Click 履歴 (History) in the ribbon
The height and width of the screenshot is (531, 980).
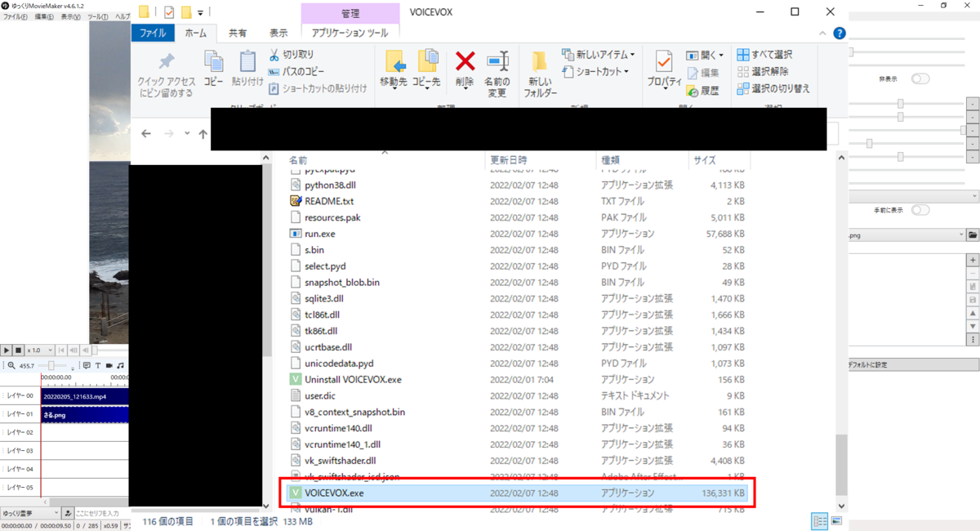point(703,90)
